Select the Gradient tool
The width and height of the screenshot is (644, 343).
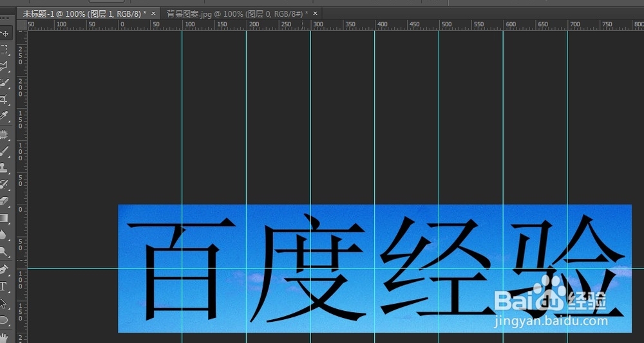[4, 218]
